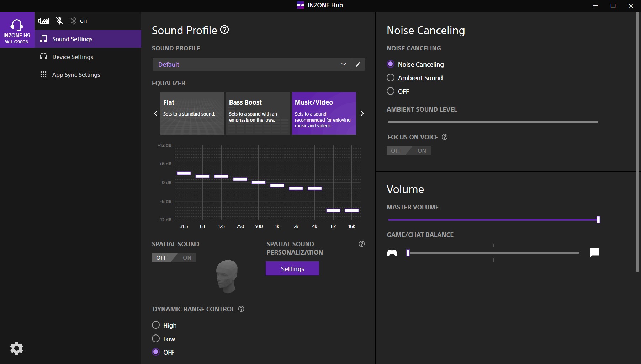The width and height of the screenshot is (641, 364).
Task: Click the Master Volume slider handle
Action: point(598,220)
